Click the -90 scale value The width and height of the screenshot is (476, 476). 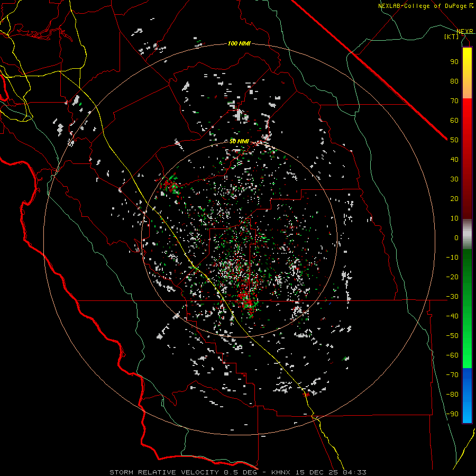tap(452, 414)
